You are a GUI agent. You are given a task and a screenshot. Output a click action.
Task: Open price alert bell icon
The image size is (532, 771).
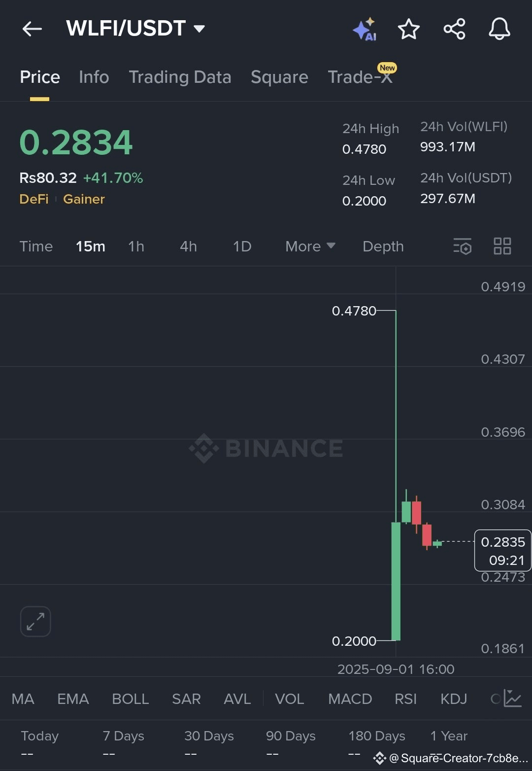[x=499, y=29]
